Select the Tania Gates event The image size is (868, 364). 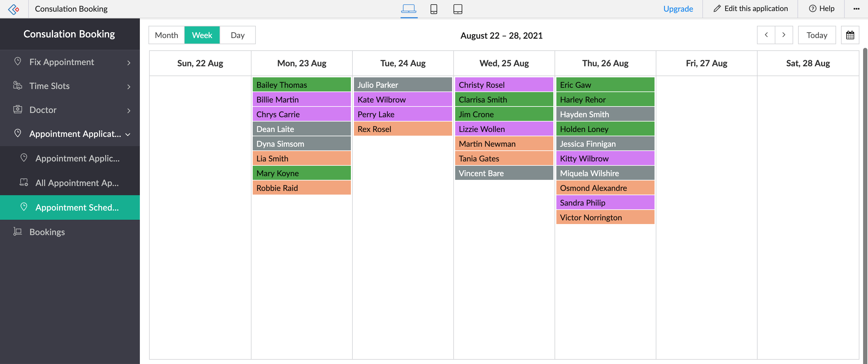[504, 158]
